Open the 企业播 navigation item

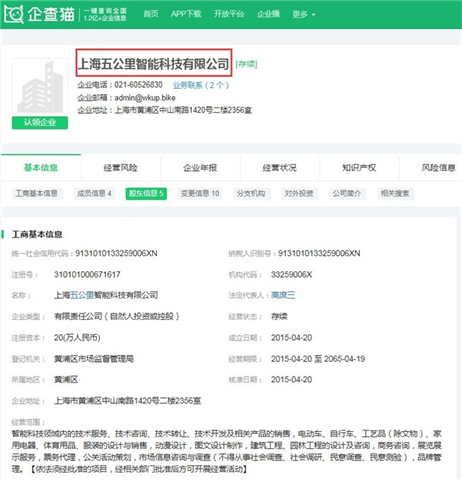point(268,14)
